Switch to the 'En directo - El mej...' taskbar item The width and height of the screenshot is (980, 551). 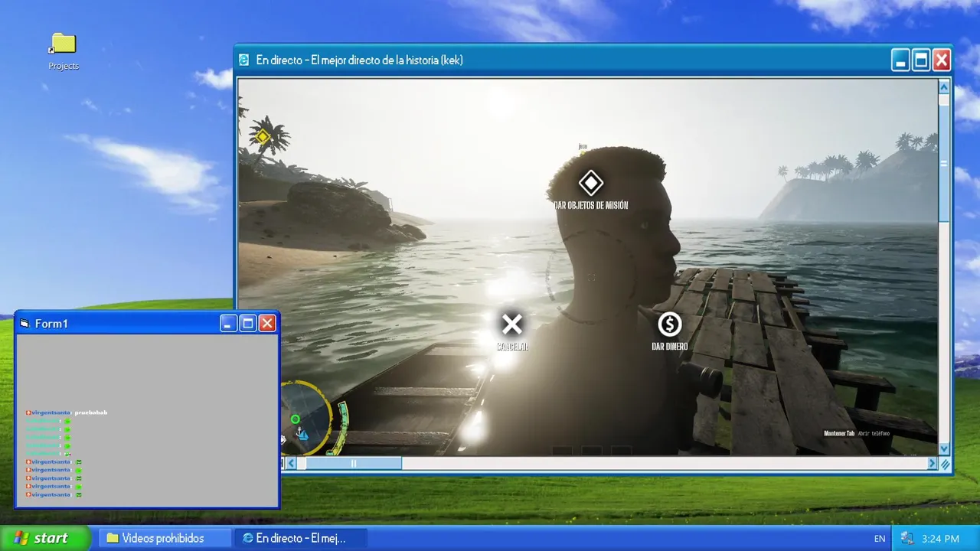(300, 538)
